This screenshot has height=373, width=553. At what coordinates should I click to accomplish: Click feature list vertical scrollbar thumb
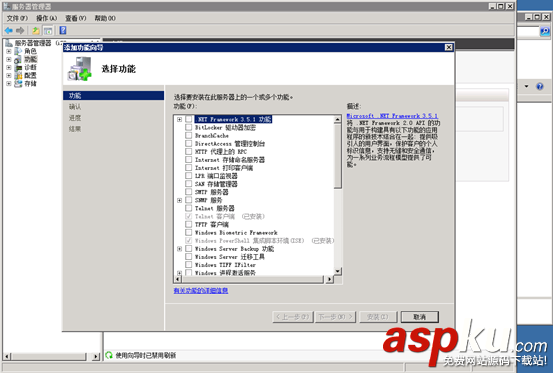(338, 156)
